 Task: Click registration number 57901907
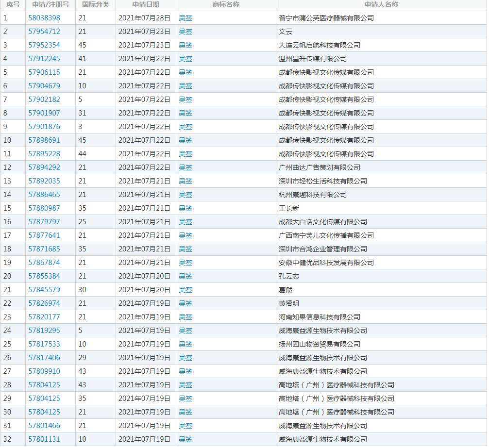[x=44, y=113]
